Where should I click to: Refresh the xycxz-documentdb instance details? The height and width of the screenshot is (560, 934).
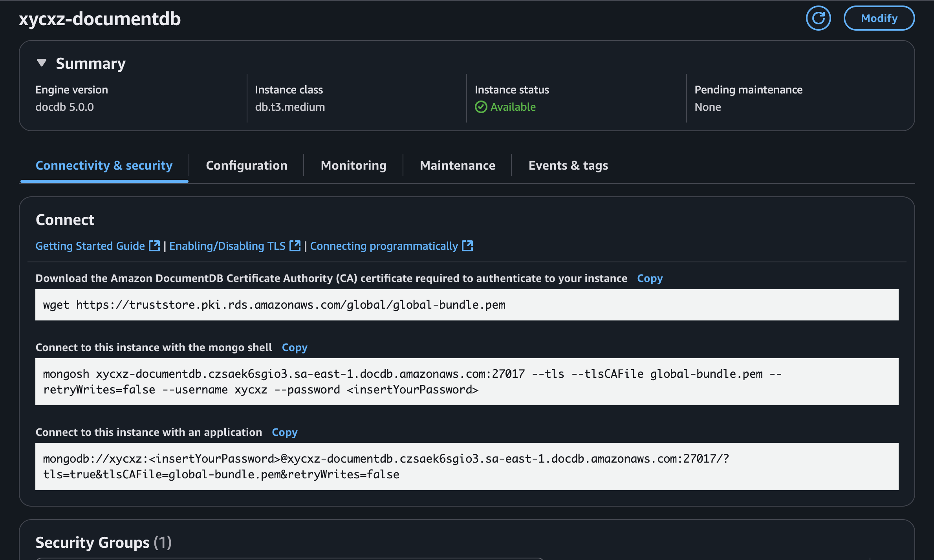818,18
